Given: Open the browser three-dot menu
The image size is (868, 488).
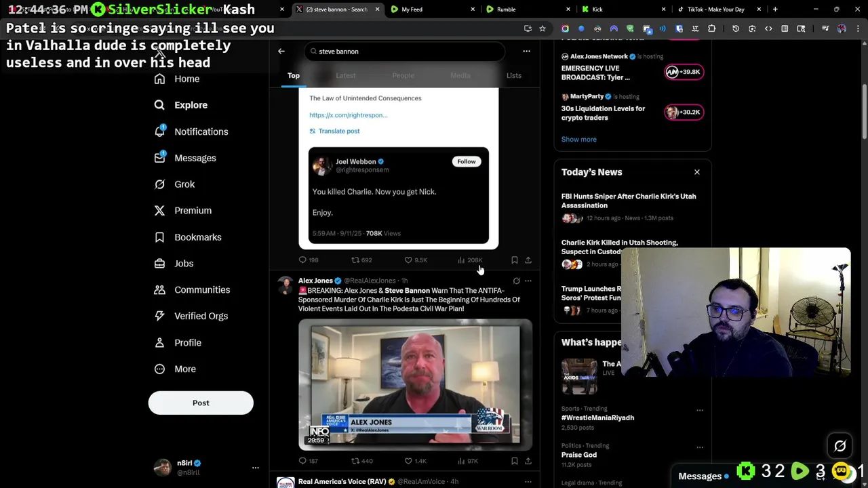Looking at the screenshot, I should pos(858,28).
